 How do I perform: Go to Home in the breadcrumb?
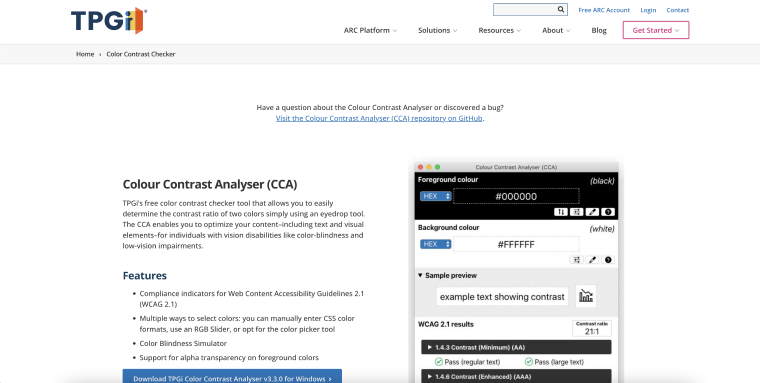[85, 54]
